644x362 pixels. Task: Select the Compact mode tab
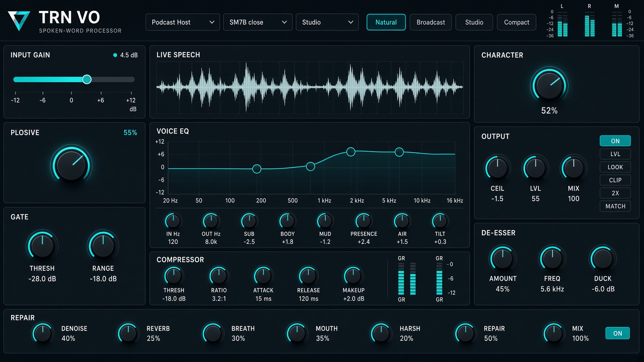coord(516,22)
